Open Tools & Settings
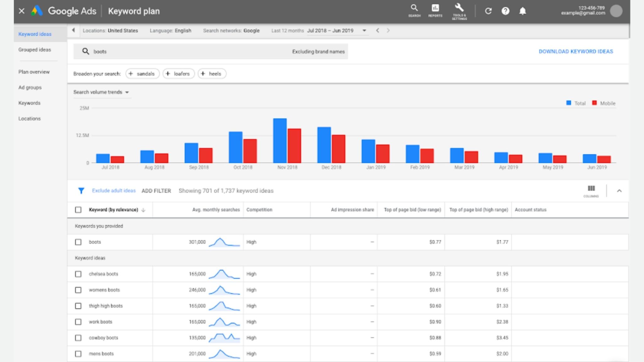The image size is (644, 362). tap(459, 9)
